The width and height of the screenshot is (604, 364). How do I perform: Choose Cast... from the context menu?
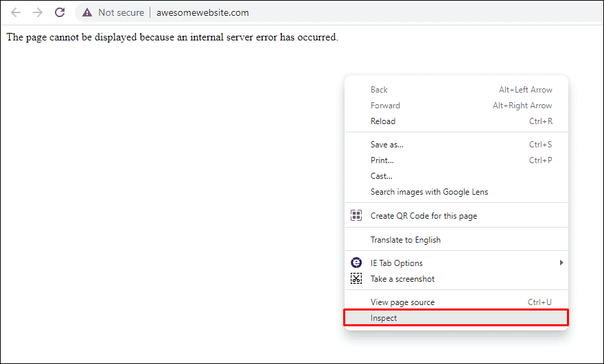pos(456,176)
